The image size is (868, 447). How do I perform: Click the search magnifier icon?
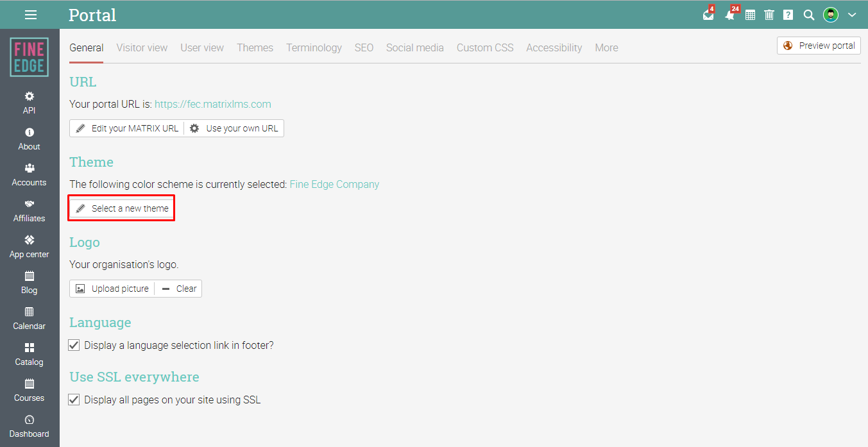(x=809, y=15)
